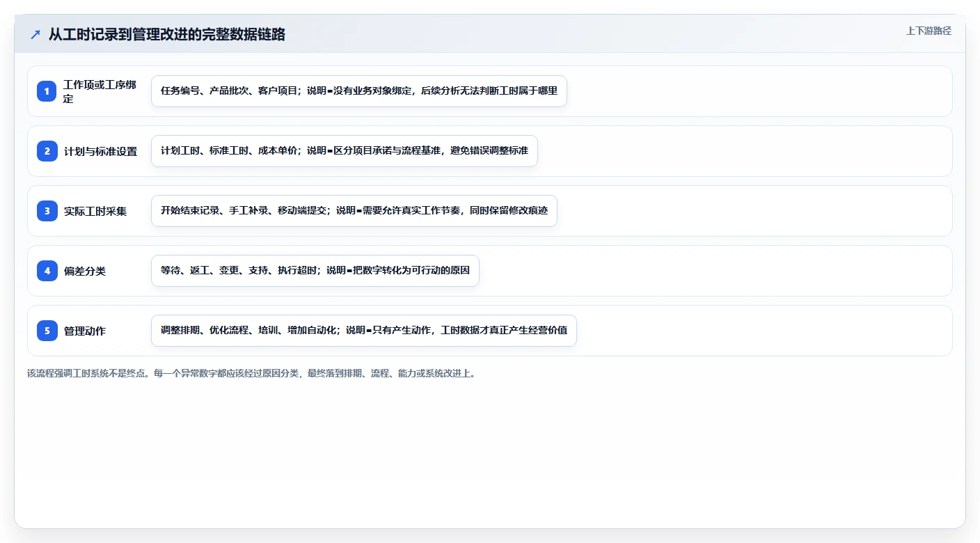The height and width of the screenshot is (543, 980).
Task: Click the step 4 number badge
Action: click(x=47, y=271)
